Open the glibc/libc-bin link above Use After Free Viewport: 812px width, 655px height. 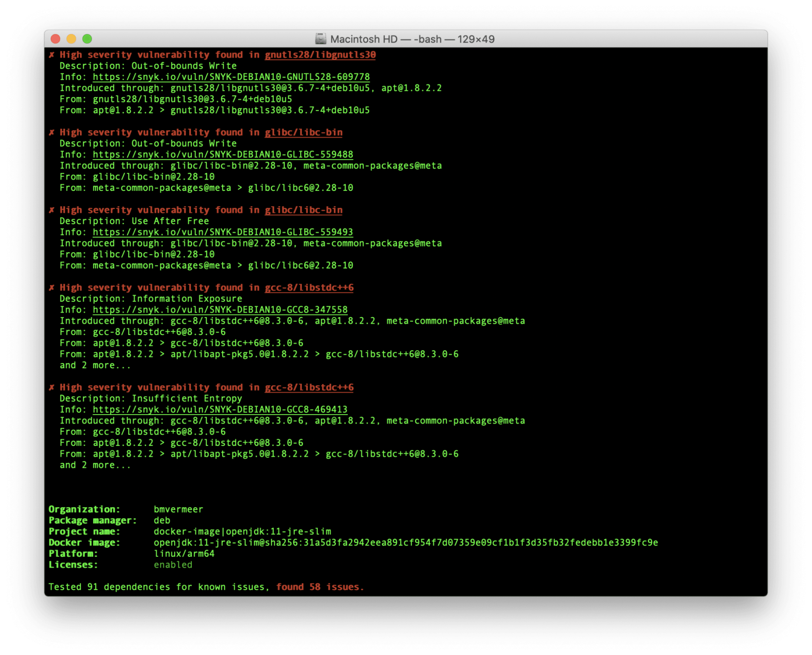click(x=304, y=210)
